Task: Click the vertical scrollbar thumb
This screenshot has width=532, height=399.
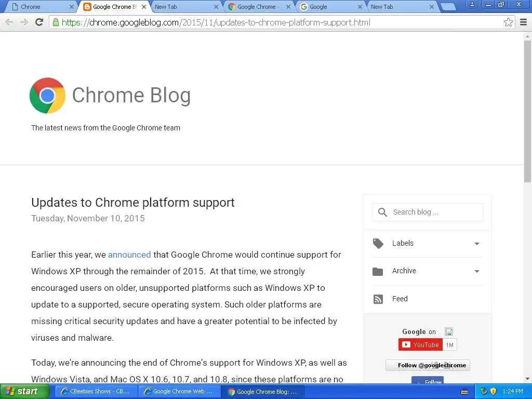Action: (x=527, y=111)
